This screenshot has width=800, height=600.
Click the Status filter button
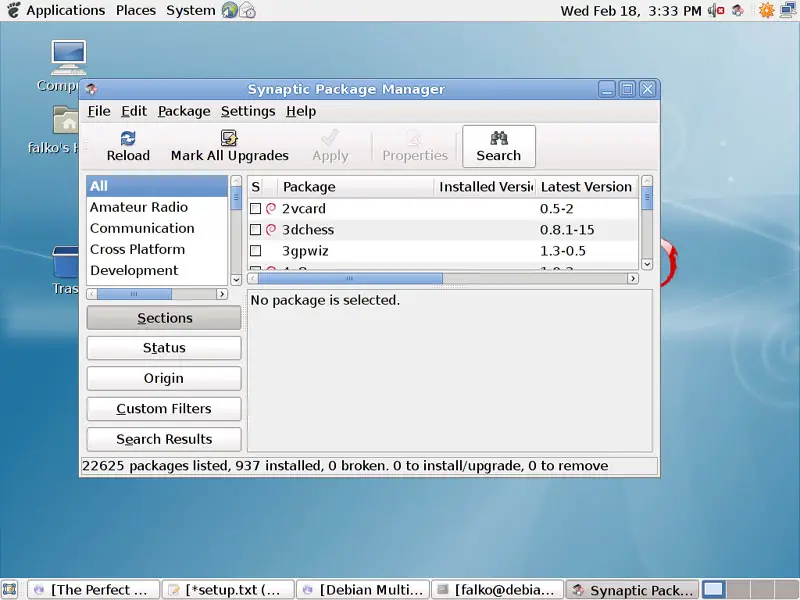(x=164, y=348)
